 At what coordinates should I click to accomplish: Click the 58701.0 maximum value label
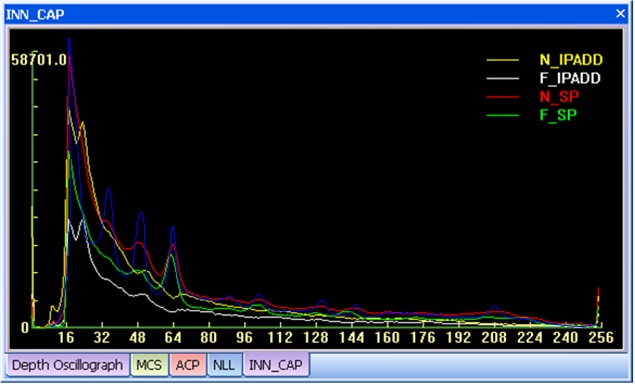(x=39, y=60)
